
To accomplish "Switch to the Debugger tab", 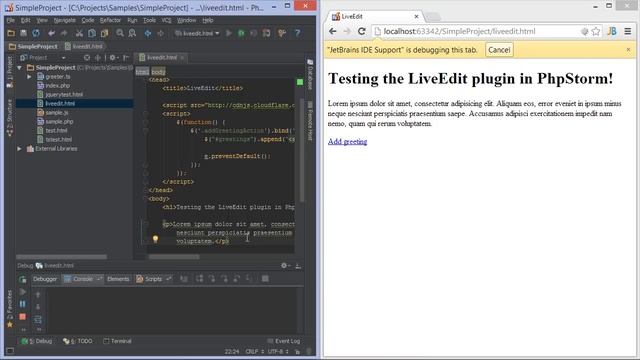I will click(x=45, y=279).
